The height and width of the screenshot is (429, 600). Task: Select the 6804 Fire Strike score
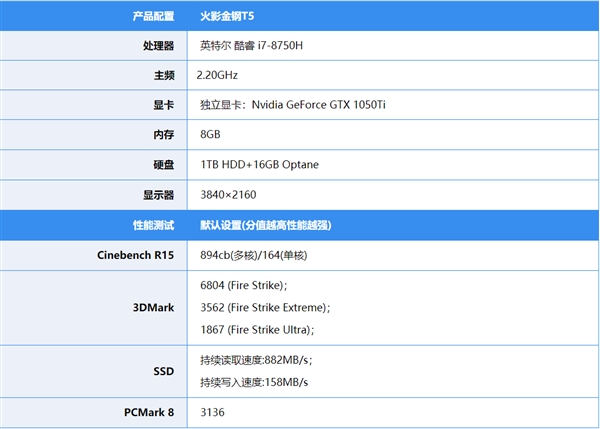pyautogui.click(x=252, y=285)
